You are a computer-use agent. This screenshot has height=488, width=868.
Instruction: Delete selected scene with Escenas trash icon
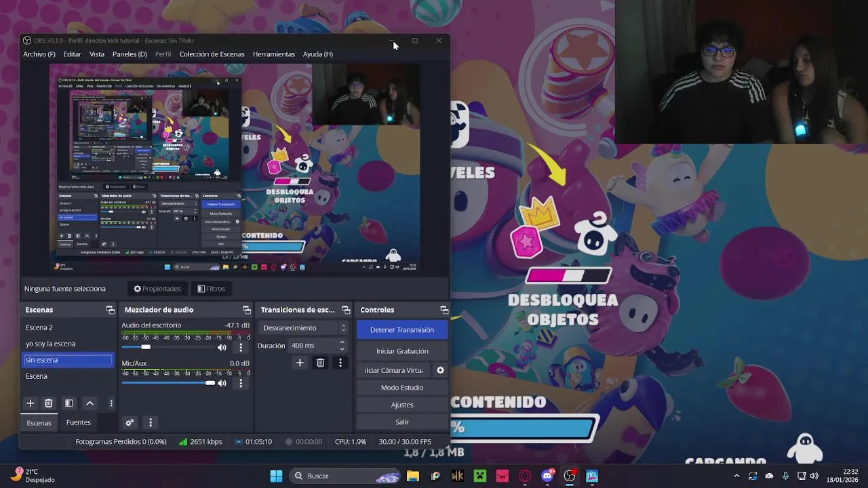pos(48,403)
